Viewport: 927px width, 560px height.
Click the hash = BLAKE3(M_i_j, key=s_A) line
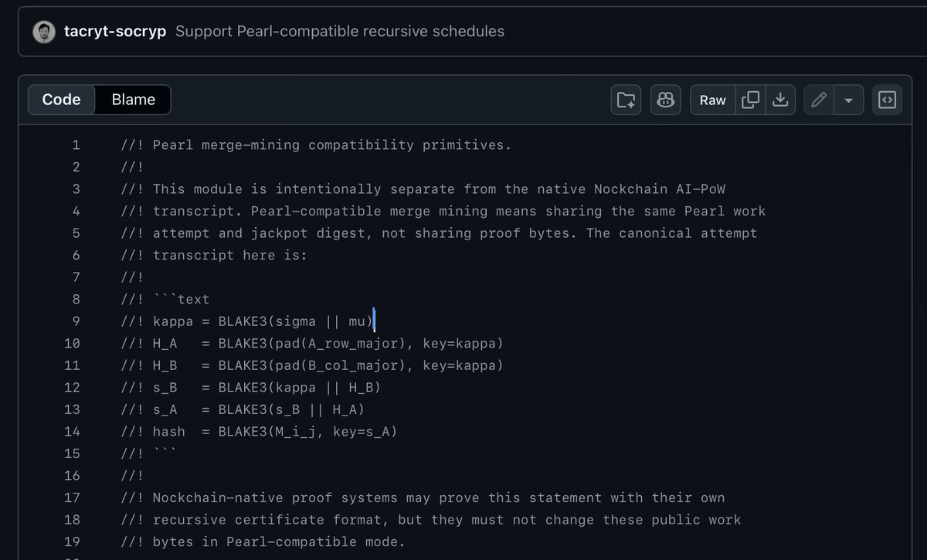[x=259, y=431]
